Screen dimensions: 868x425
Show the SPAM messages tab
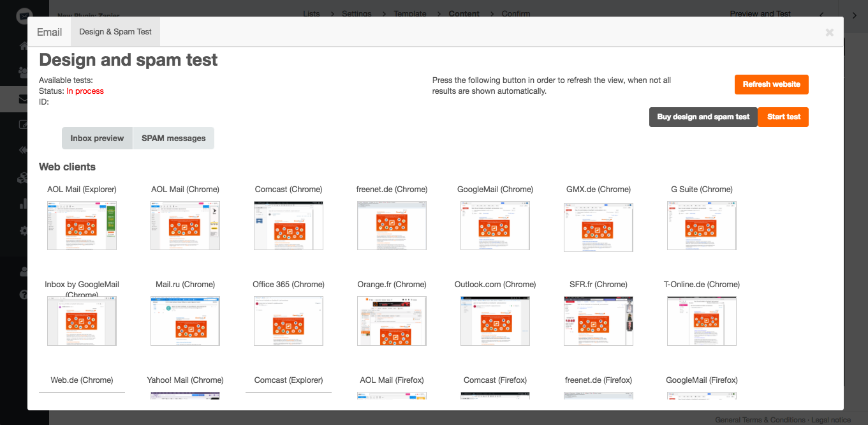point(173,138)
